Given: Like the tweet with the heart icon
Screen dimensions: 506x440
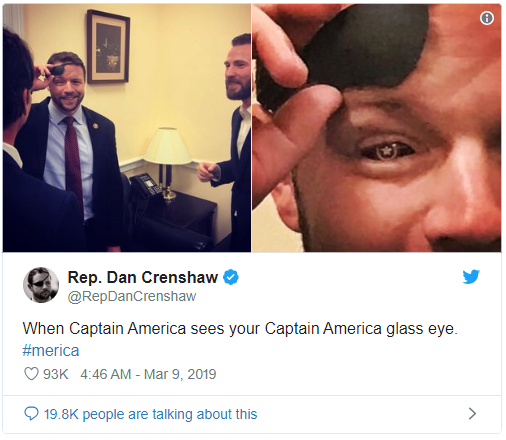Looking at the screenshot, I should 31,374.
